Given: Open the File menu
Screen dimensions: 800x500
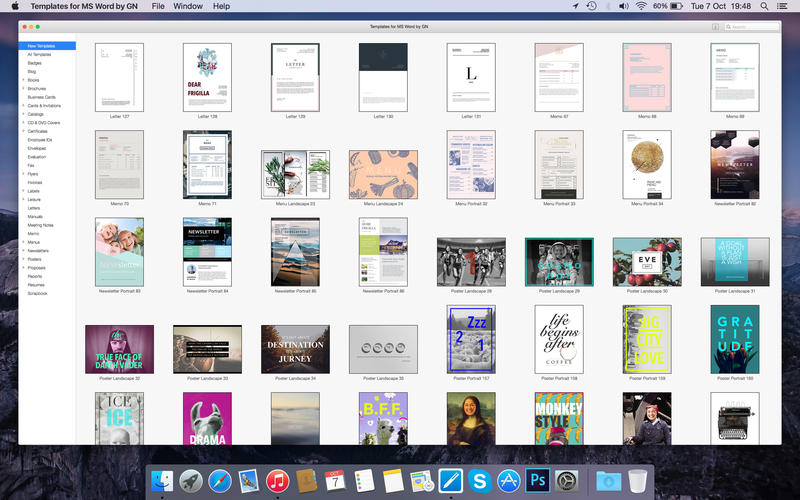Looking at the screenshot, I should point(158,6).
